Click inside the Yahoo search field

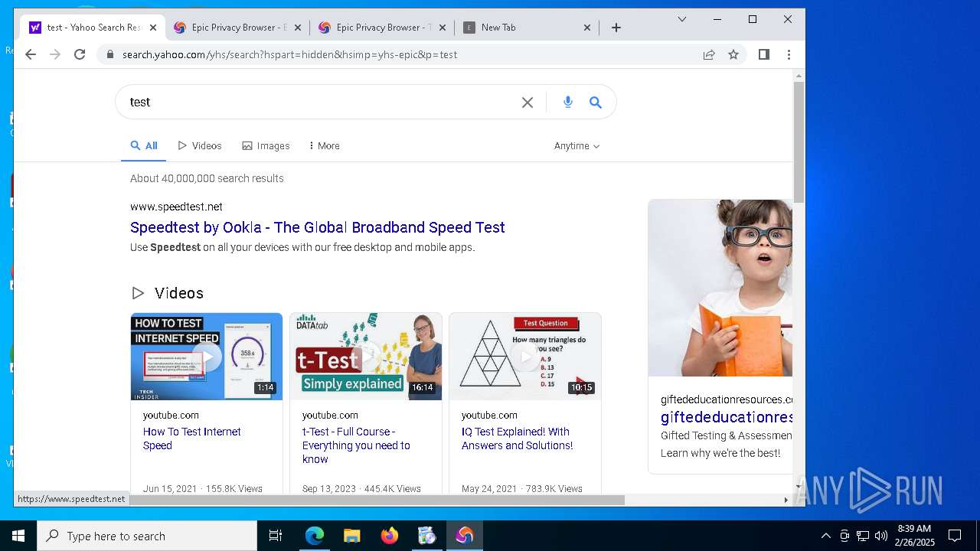pos(322,103)
